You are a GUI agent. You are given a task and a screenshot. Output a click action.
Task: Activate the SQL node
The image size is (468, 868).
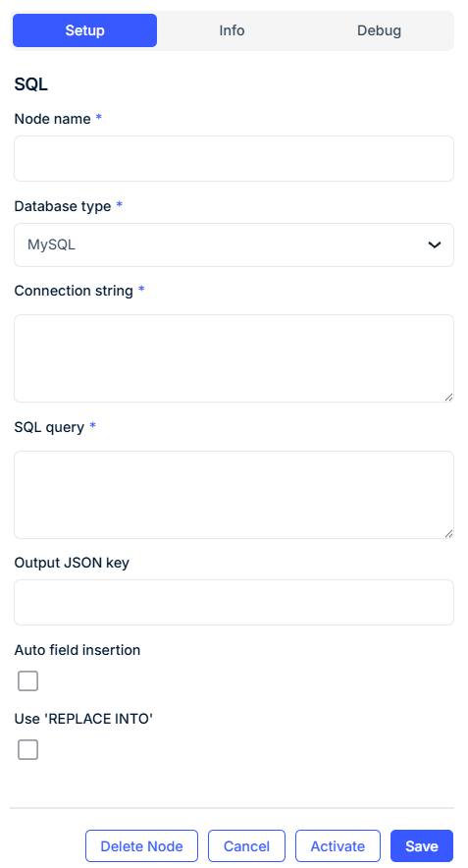click(338, 845)
